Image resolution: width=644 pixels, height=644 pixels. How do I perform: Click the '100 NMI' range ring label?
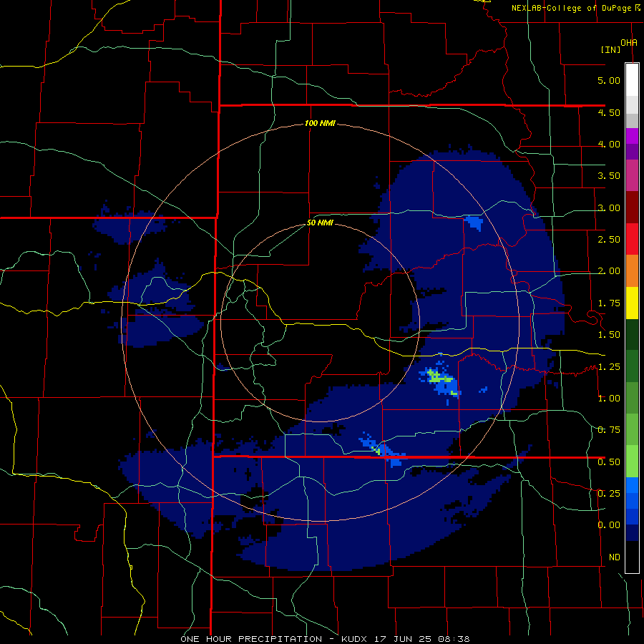320,123
